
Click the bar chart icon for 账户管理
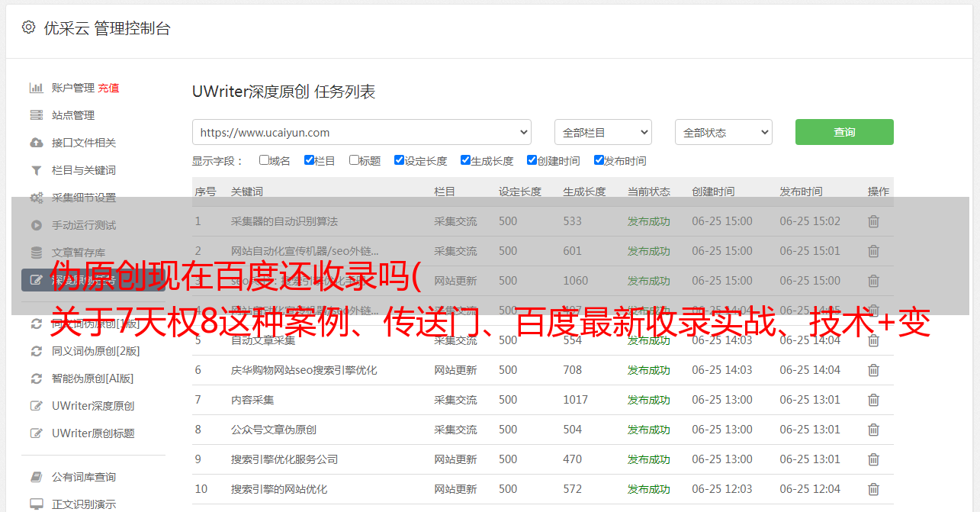click(36, 88)
